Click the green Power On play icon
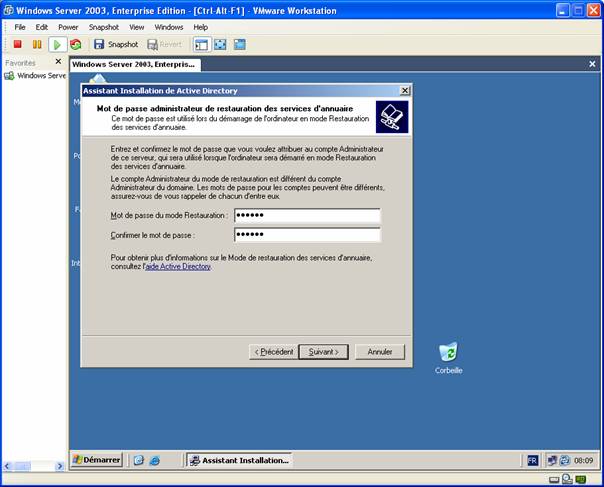The height and width of the screenshot is (487, 604). 57,45
